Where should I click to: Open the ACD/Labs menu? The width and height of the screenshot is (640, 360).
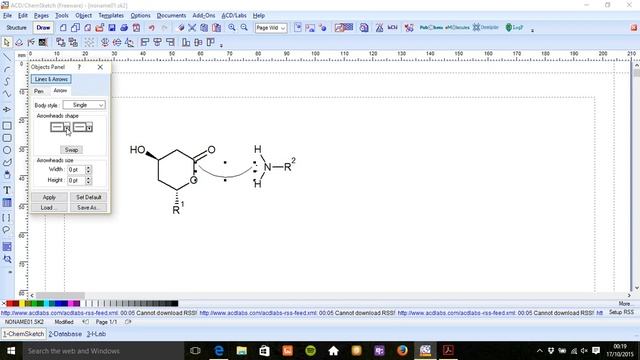tap(234, 16)
